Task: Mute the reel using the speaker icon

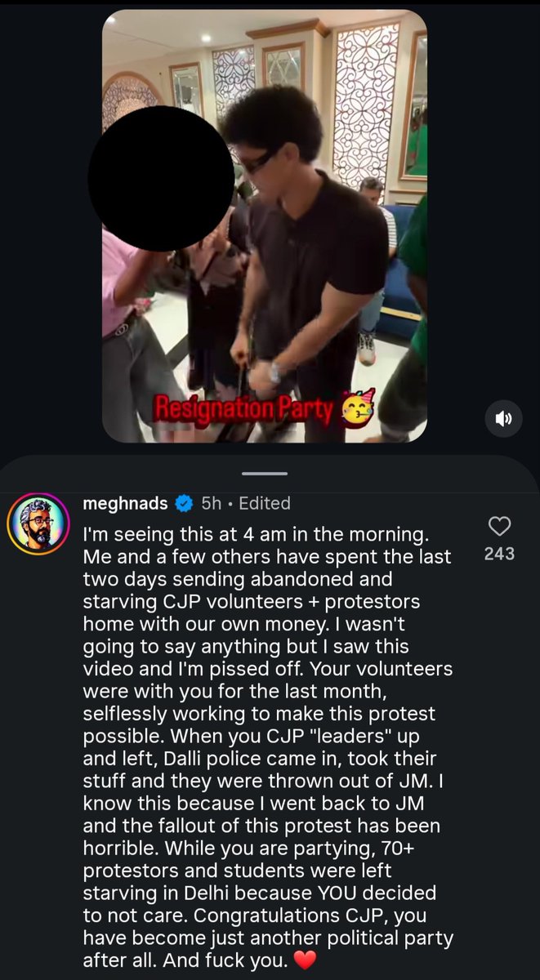Action: pyautogui.click(x=503, y=419)
